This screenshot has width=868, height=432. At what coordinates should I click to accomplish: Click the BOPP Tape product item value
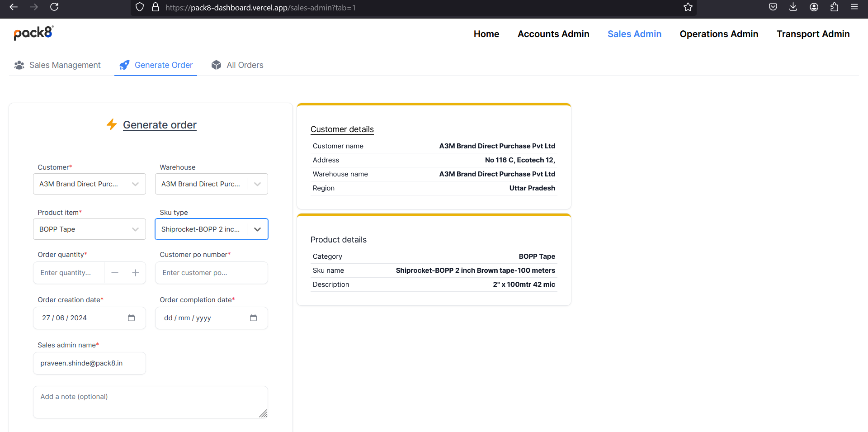(x=57, y=229)
